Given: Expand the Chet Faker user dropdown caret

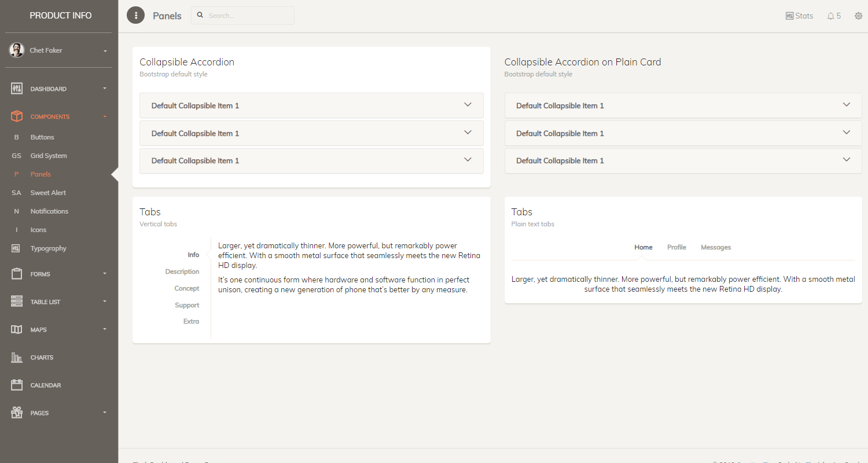Looking at the screenshot, I should [x=105, y=51].
